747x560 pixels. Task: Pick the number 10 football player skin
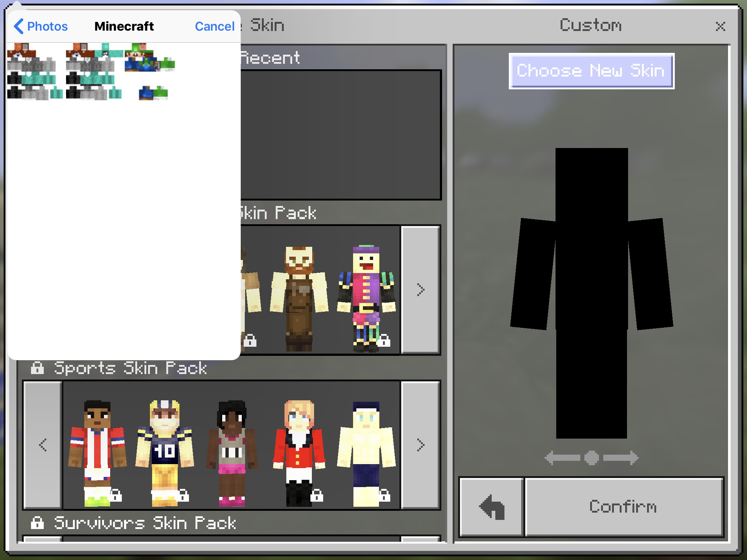[x=165, y=452]
